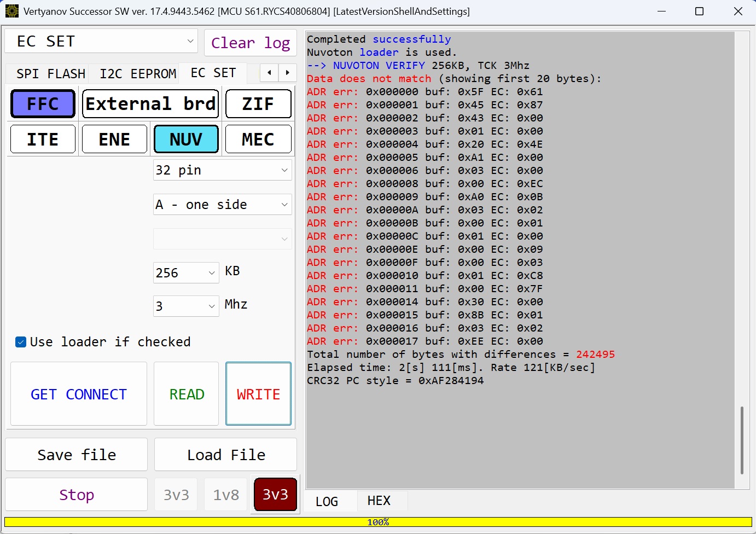
Task: Click the WRITE button
Action: tap(258, 394)
